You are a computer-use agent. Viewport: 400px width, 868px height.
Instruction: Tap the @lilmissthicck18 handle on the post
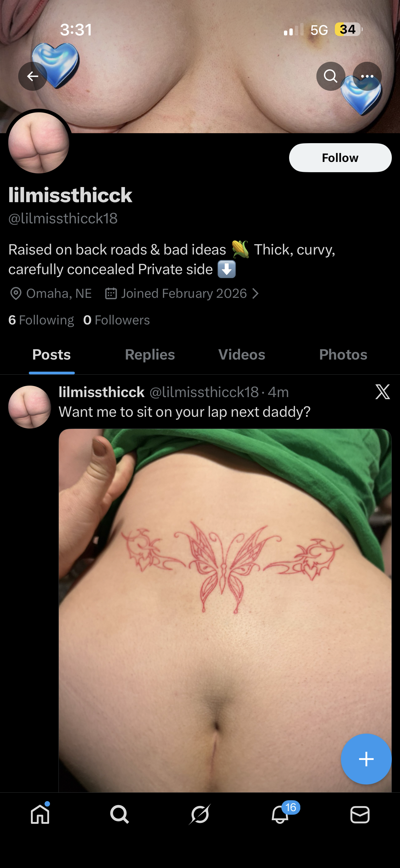click(x=204, y=392)
